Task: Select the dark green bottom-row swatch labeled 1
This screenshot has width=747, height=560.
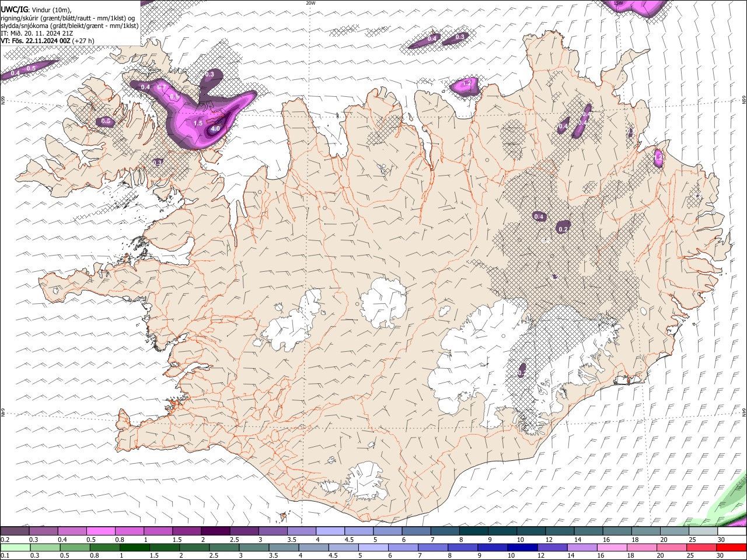Action: tap(134, 547)
